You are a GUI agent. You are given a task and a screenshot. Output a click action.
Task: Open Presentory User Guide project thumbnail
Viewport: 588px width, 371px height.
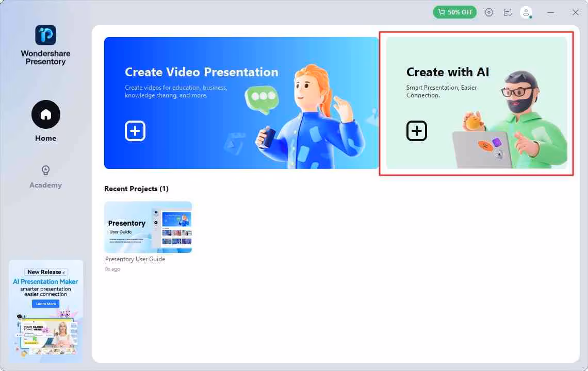pos(148,227)
